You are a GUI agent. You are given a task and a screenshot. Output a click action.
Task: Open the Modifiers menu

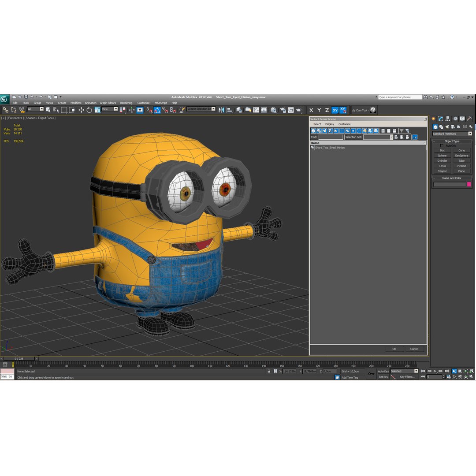point(76,103)
